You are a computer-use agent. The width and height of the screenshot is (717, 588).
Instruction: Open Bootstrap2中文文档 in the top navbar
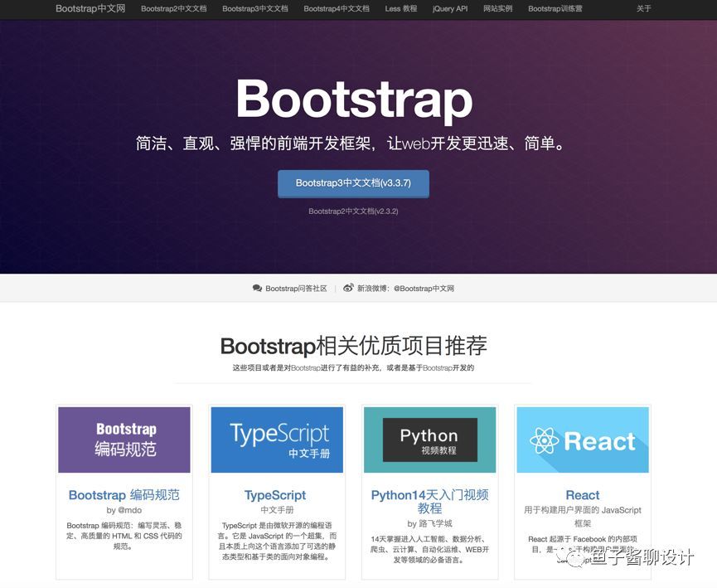click(174, 8)
